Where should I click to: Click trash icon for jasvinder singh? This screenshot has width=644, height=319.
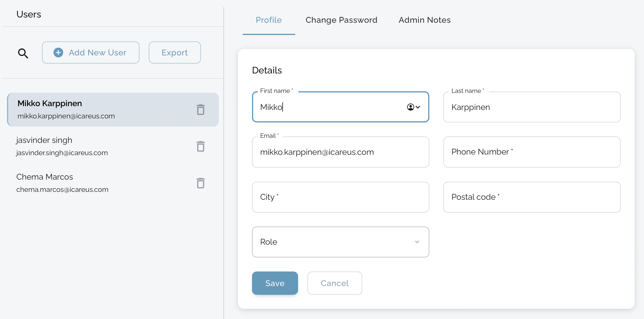(x=200, y=146)
